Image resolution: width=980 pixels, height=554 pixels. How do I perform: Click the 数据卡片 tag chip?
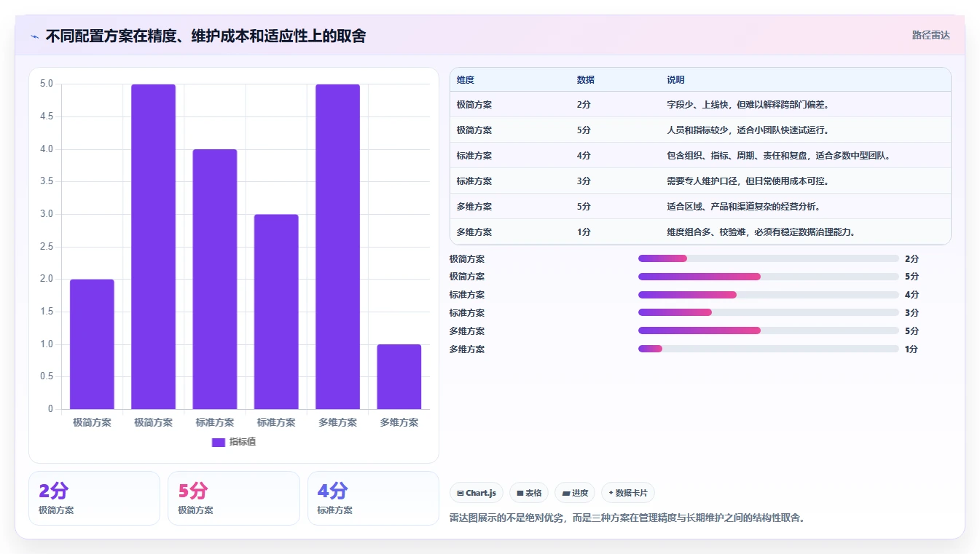628,493
